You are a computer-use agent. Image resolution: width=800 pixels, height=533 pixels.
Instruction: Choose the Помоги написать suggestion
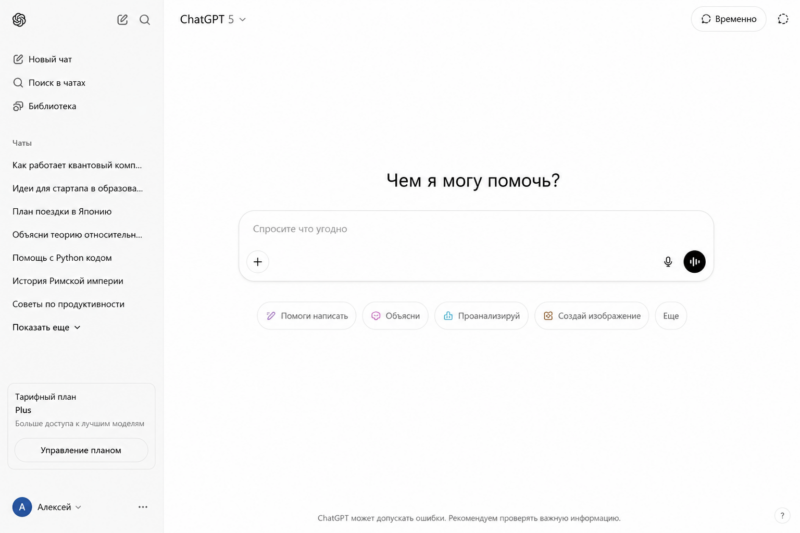pos(307,316)
